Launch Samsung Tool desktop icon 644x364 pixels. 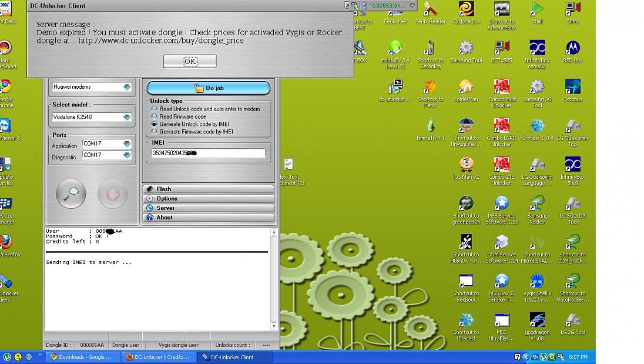466,48
